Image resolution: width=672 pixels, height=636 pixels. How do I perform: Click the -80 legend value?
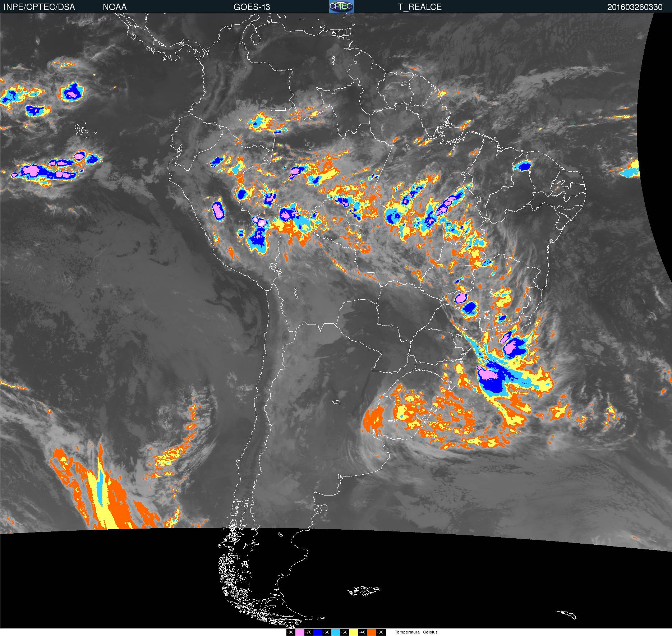290,632
